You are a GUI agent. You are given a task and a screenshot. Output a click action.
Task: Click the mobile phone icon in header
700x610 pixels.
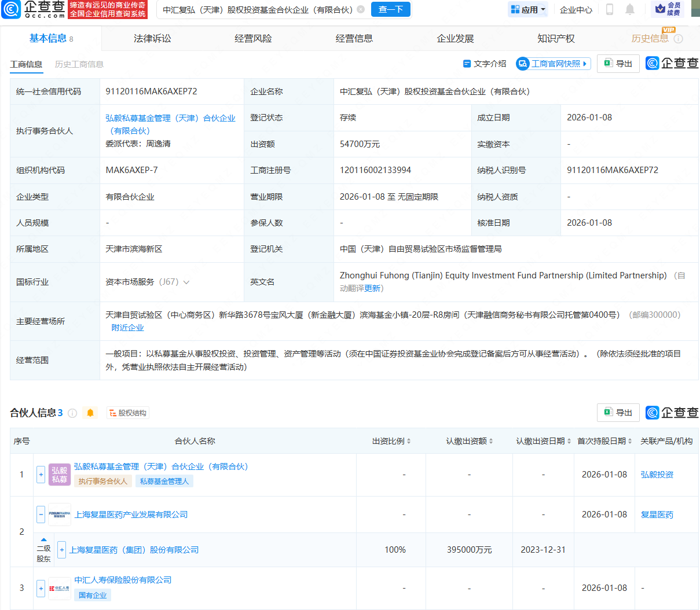(609, 10)
